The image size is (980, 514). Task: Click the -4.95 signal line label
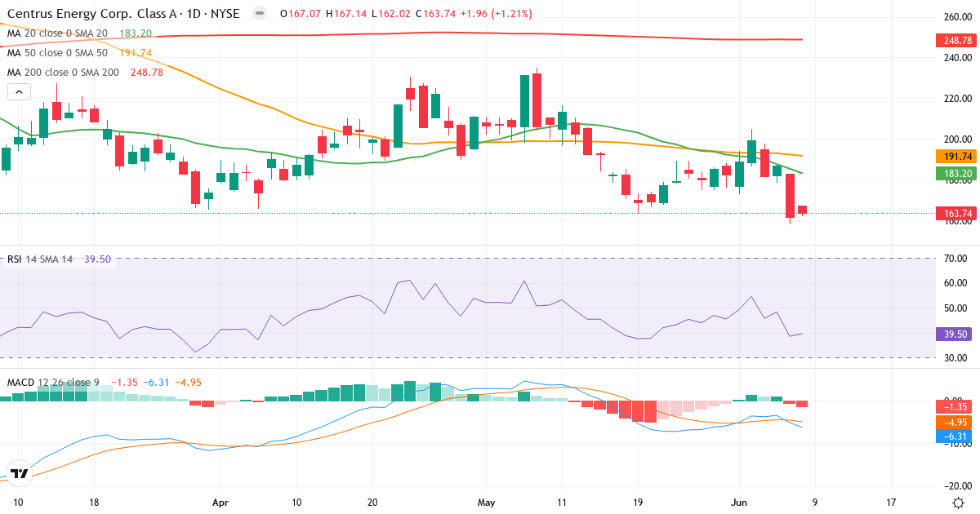tap(954, 423)
